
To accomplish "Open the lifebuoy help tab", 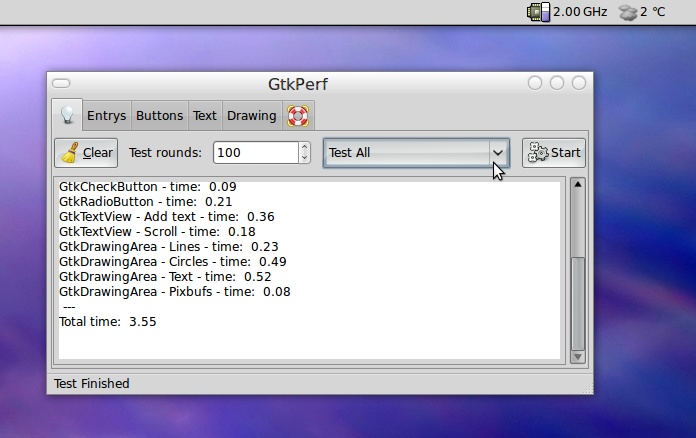I will [x=298, y=116].
